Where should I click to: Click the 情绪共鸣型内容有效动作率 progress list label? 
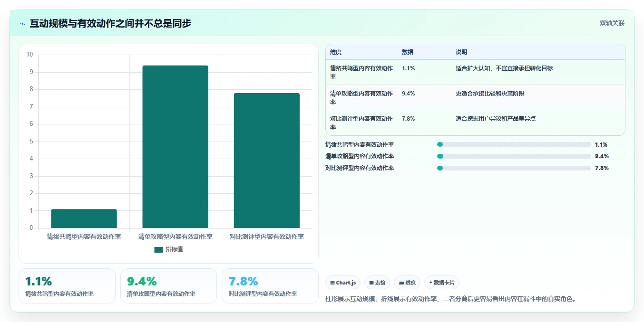[x=360, y=145]
